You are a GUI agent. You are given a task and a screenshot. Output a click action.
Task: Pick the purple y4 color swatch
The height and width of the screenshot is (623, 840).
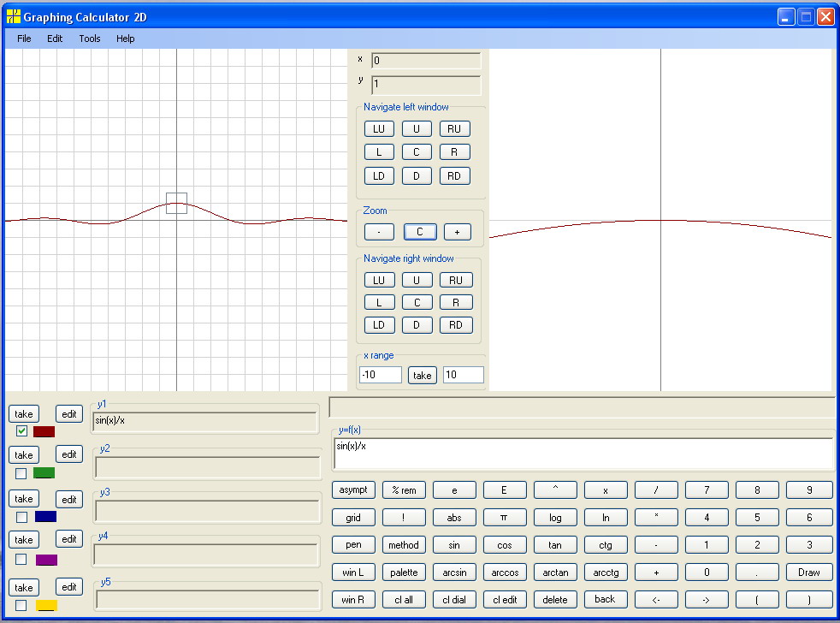coord(46,560)
